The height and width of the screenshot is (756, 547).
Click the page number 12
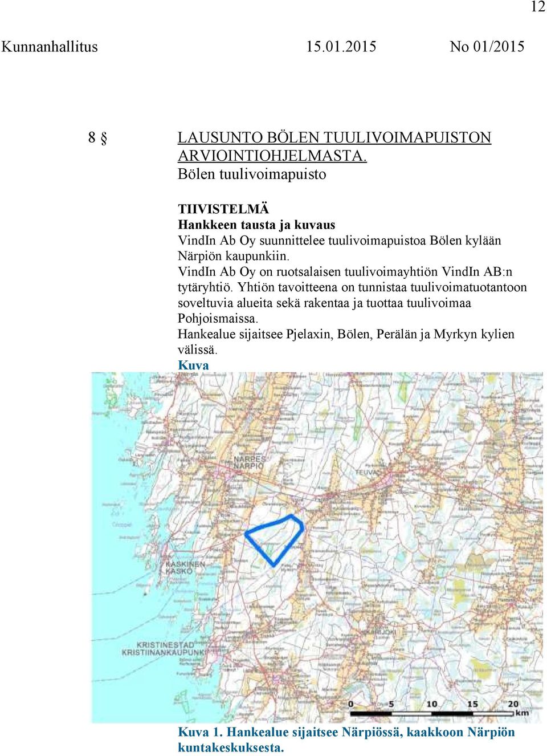click(x=538, y=7)
